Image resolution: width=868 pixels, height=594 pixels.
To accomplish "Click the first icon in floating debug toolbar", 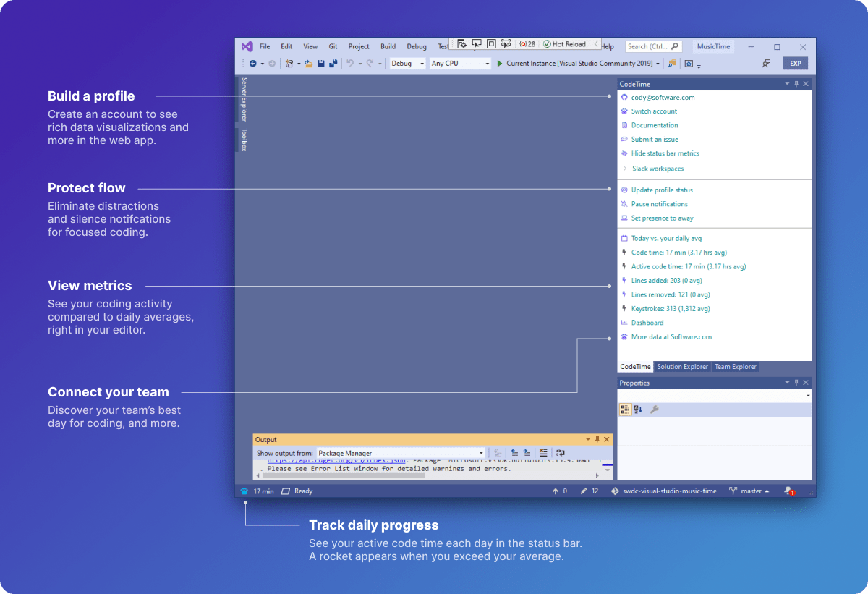I will [x=461, y=44].
